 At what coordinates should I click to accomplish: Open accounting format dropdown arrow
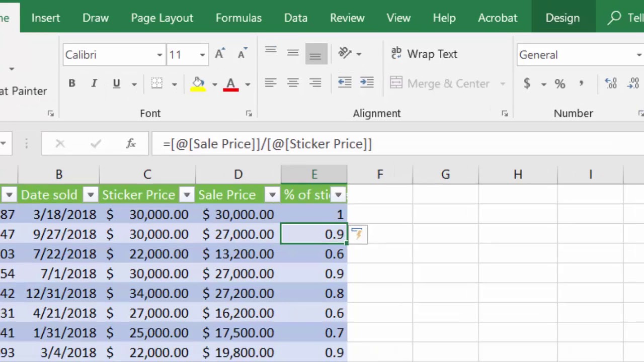[x=543, y=84]
